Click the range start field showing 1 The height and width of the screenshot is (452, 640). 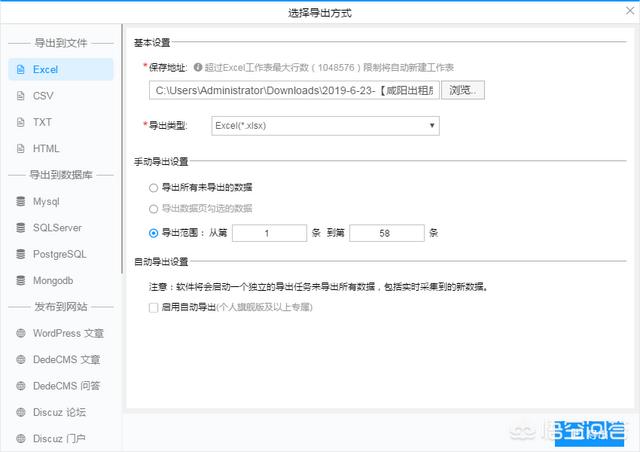click(x=269, y=233)
